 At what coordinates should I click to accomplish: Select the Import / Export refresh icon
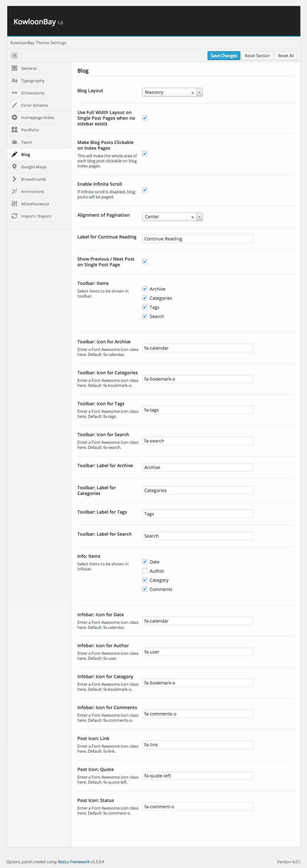tap(15, 216)
